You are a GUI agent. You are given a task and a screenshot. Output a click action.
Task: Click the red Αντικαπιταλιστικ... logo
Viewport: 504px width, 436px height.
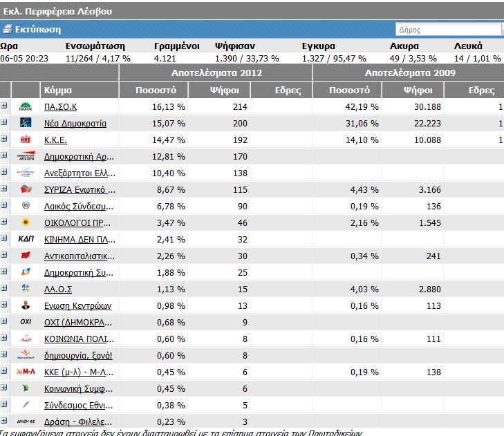[x=26, y=256]
